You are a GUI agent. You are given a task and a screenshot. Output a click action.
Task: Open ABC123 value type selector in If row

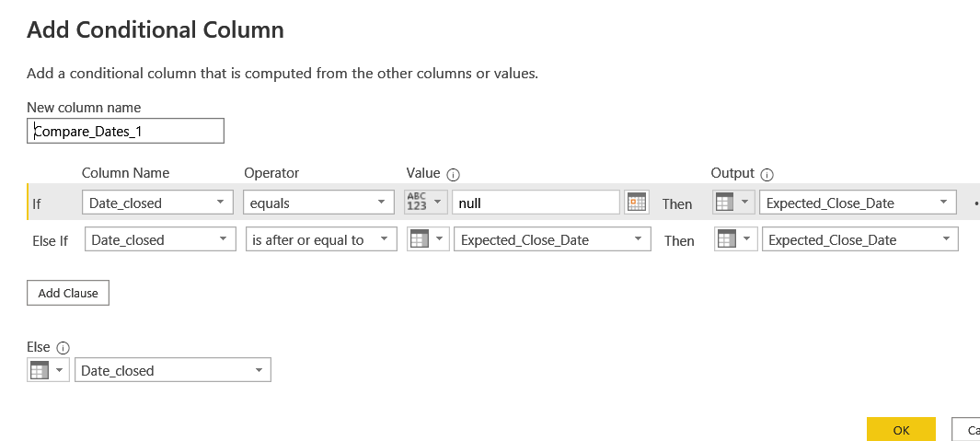click(426, 203)
